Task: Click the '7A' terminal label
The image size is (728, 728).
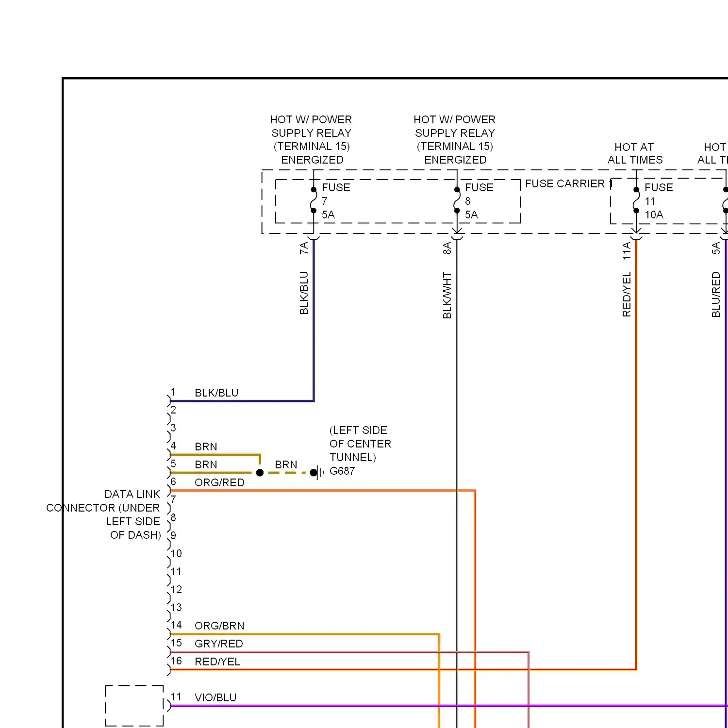Action: point(304,248)
